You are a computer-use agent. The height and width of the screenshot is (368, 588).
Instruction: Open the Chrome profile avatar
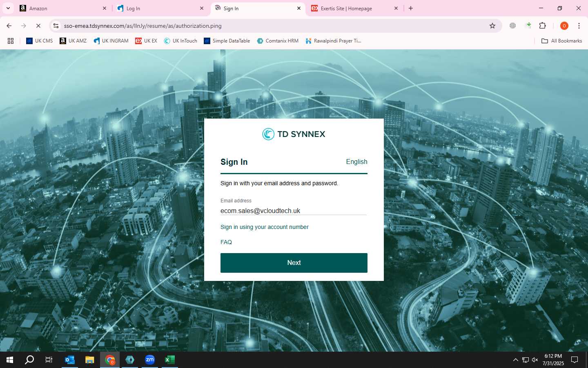564,26
